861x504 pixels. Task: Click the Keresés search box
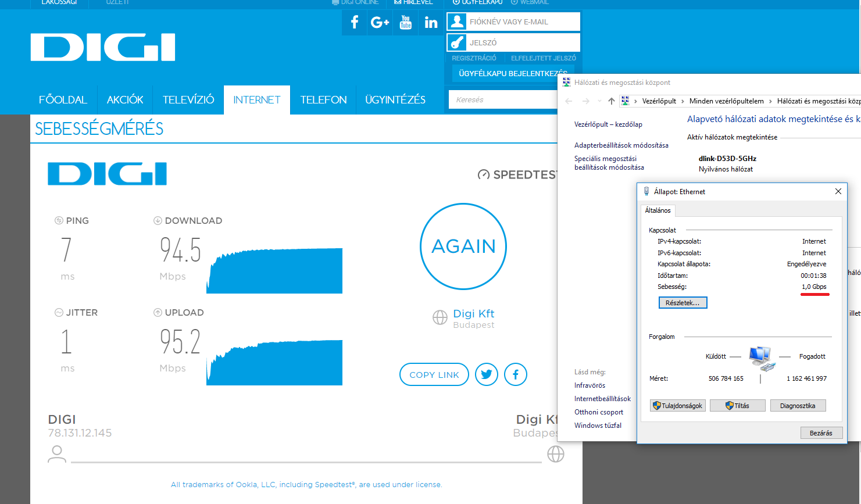(x=503, y=100)
